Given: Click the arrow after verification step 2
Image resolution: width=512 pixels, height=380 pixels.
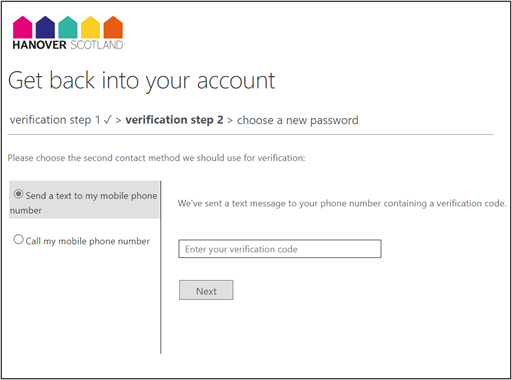Looking at the screenshot, I should pyautogui.click(x=230, y=121).
